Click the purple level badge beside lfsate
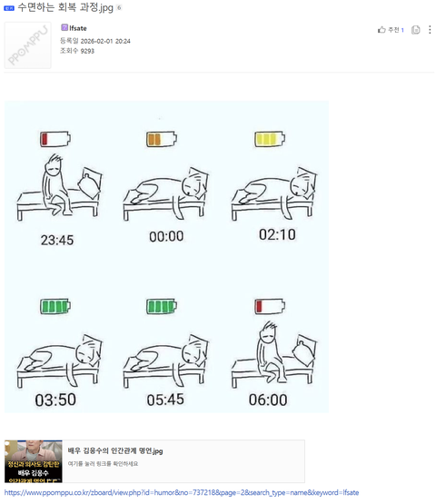 click(x=64, y=27)
